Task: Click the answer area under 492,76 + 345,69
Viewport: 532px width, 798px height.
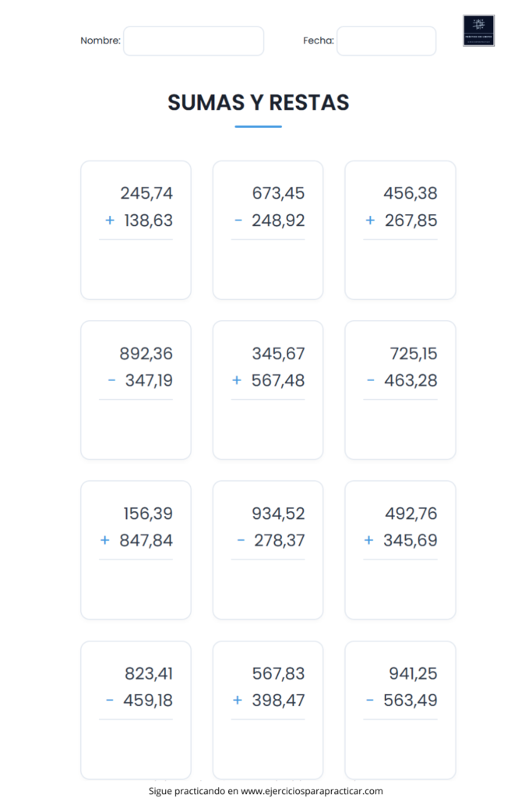Action: pos(400,588)
